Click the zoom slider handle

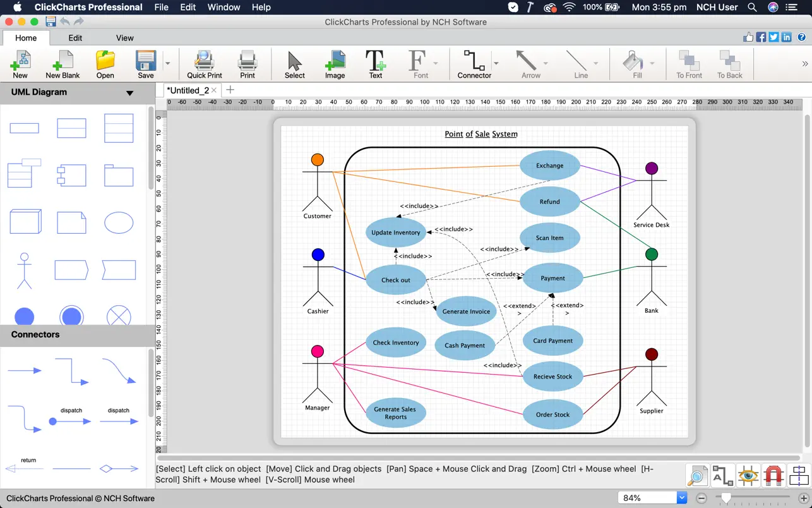(x=726, y=499)
